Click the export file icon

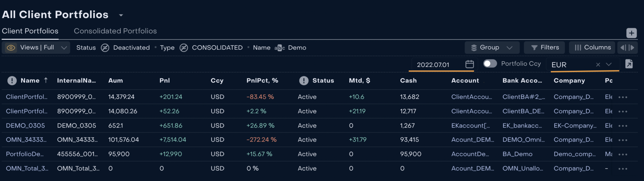point(629,64)
